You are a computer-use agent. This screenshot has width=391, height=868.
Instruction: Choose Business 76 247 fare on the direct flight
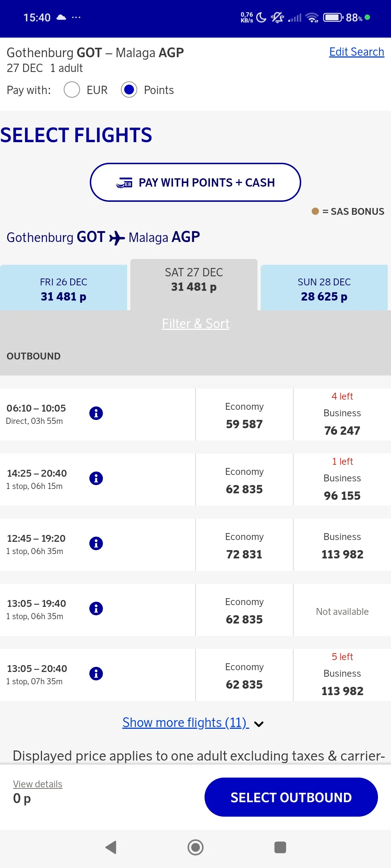pos(342,415)
